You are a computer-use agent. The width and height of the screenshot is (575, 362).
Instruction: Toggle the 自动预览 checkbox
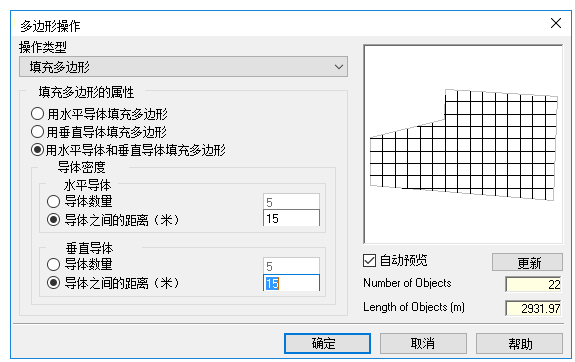pos(369,261)
